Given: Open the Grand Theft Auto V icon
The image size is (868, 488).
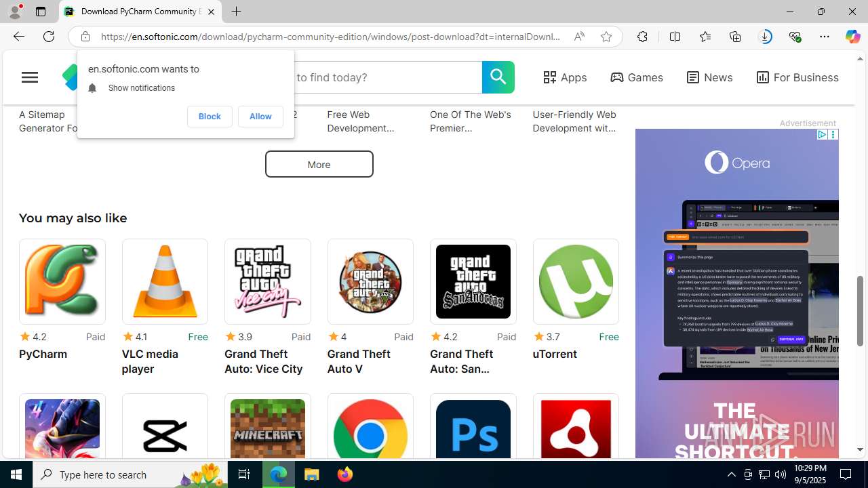Looking at the screenshot, I should pos(370,281).
